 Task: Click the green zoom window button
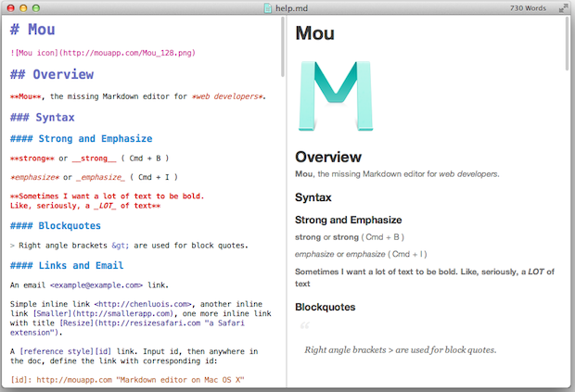coord(35,8)
